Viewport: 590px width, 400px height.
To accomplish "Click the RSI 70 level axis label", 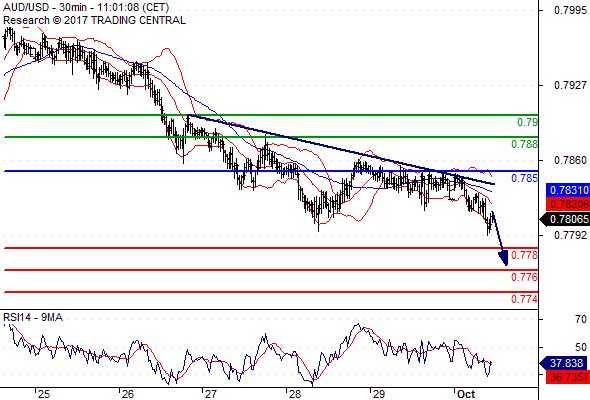I will pyautogui.click(x=581, y=319).
